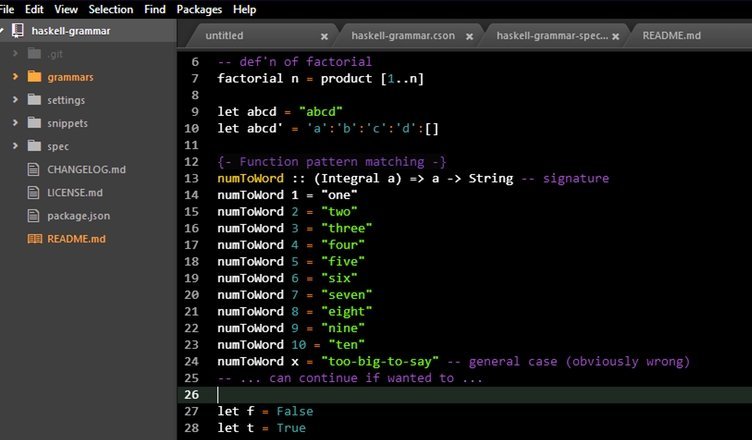Click the snippets folder icon
This screenshot has height=440, width=752.
click(x=33, y=123)
